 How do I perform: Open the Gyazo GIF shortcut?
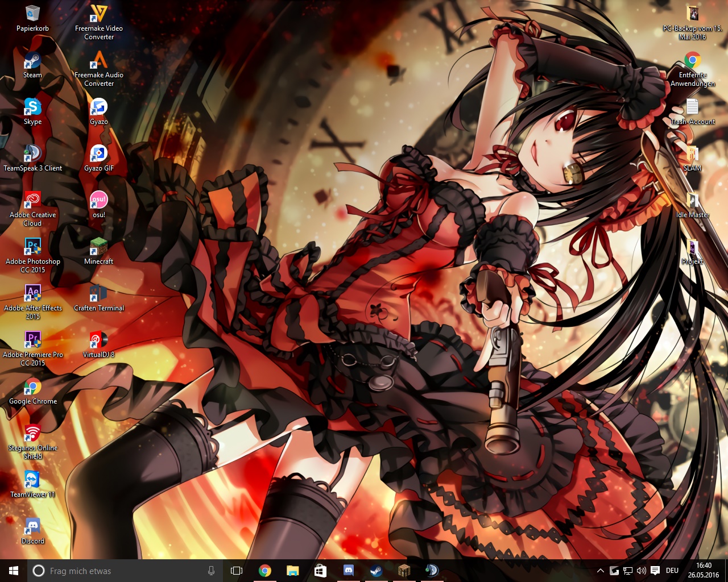[x=98, y=154]
